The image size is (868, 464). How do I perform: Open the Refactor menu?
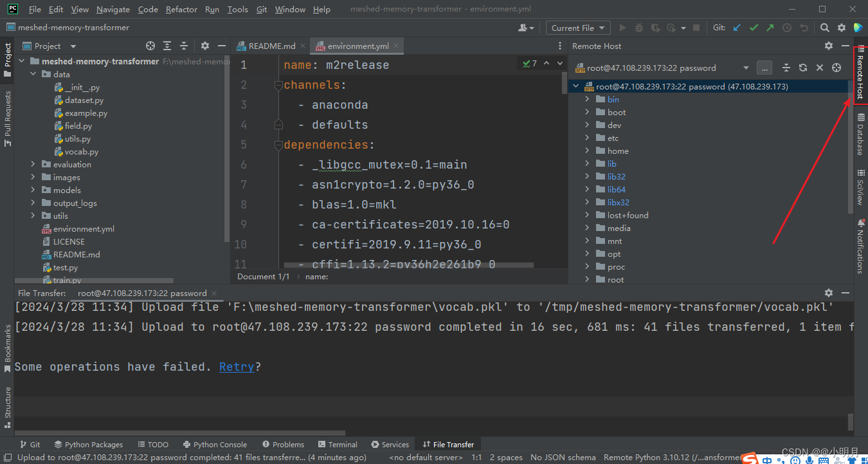click(x=181, y=9)
